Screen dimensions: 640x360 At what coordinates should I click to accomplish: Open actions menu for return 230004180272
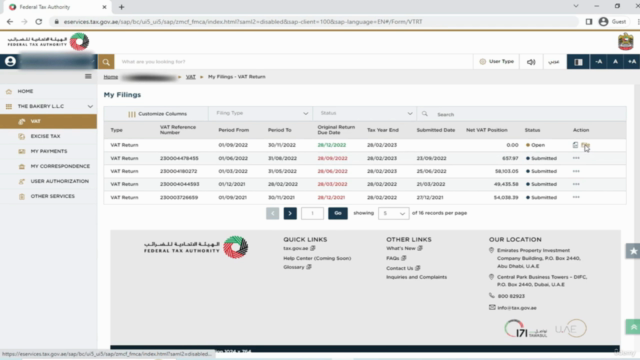tap(576, 171)
